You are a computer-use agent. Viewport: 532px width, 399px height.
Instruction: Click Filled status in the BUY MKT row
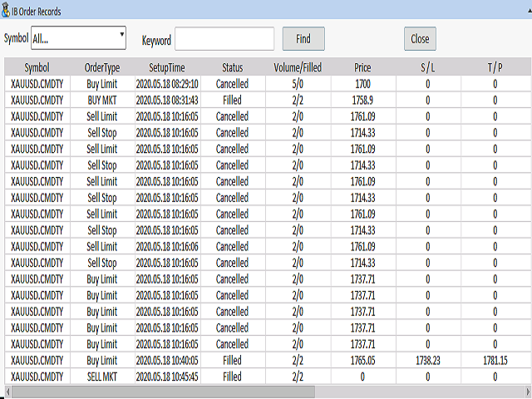[233, 100]
